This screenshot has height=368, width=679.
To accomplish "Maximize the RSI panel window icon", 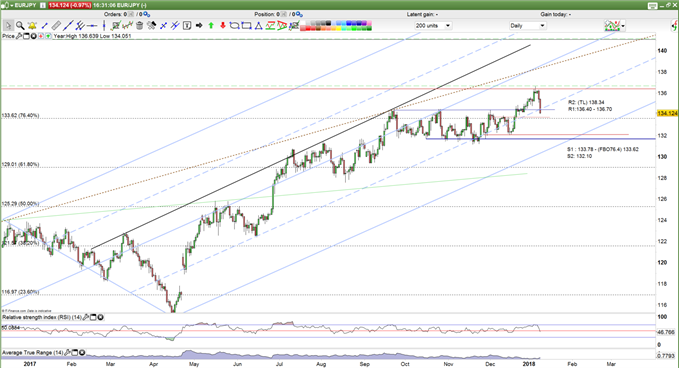I will pos(93,317).
